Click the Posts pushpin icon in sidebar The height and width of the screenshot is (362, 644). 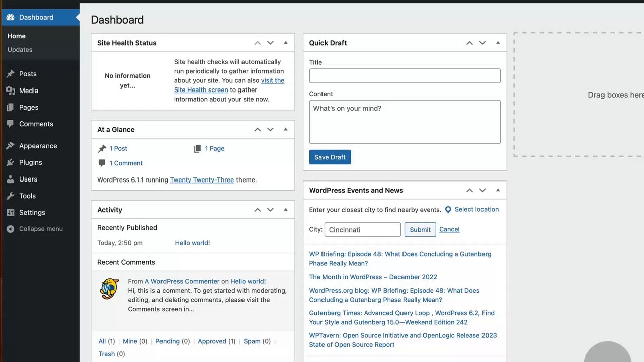point(10,74)
